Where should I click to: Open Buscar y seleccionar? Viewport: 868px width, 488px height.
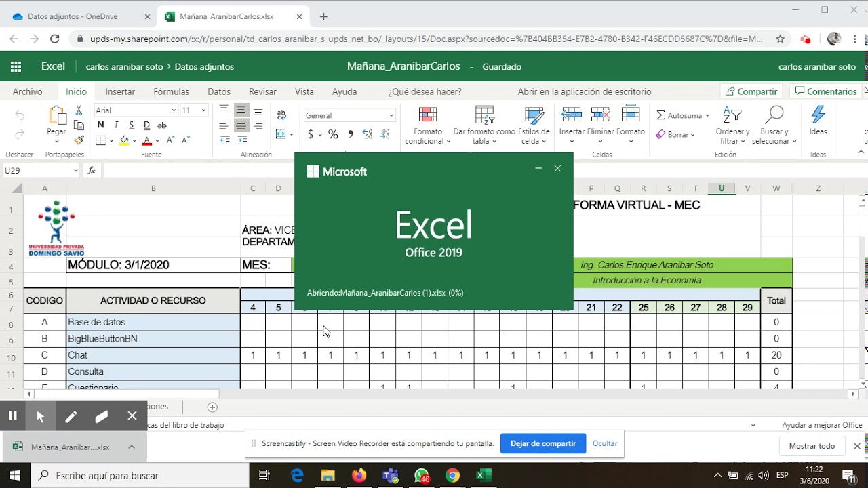point(774,126)
